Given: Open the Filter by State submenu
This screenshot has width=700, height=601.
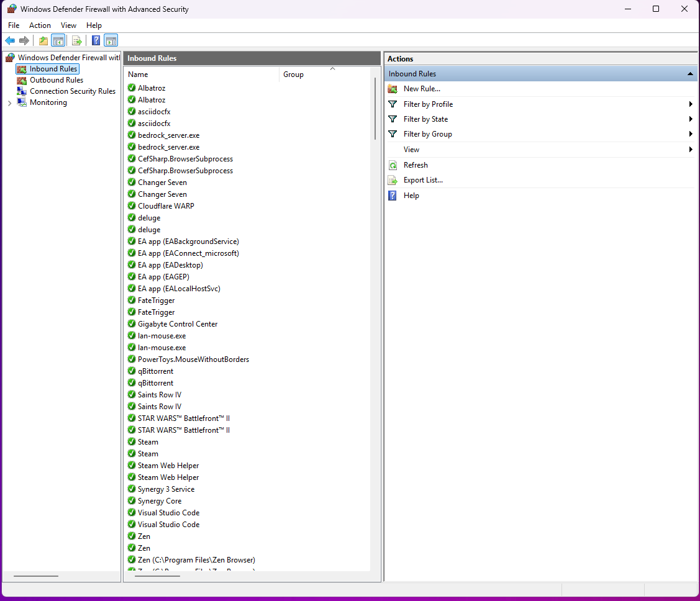Looking at the screenshot, I should (x=425, y=119).
